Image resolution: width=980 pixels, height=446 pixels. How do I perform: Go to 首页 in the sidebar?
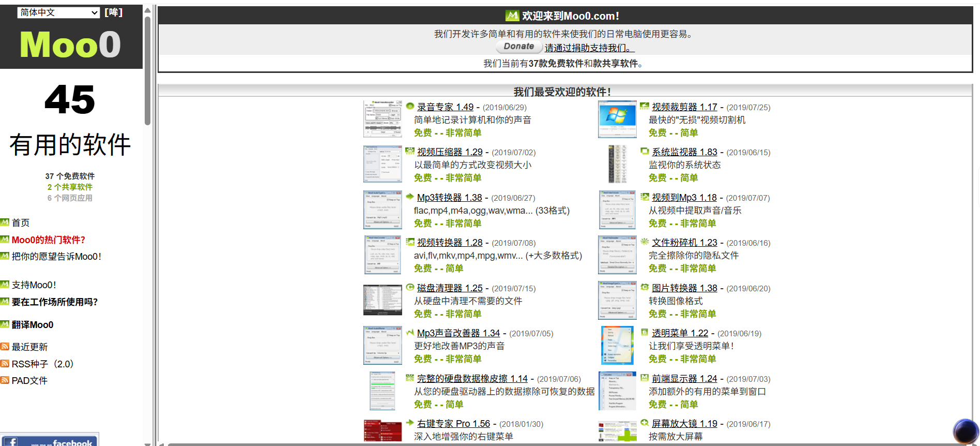point(21,223)
